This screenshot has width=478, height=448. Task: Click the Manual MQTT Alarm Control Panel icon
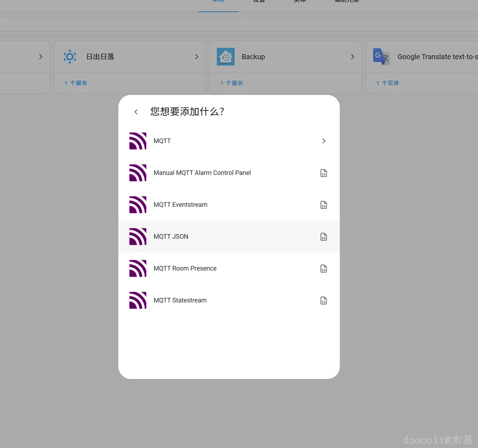point(137,173)
